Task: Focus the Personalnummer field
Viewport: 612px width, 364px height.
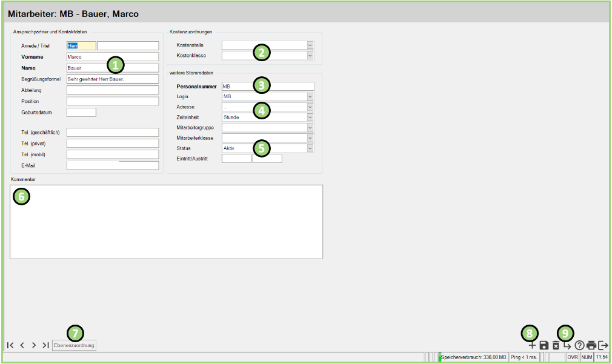Action: click(268, 87)
